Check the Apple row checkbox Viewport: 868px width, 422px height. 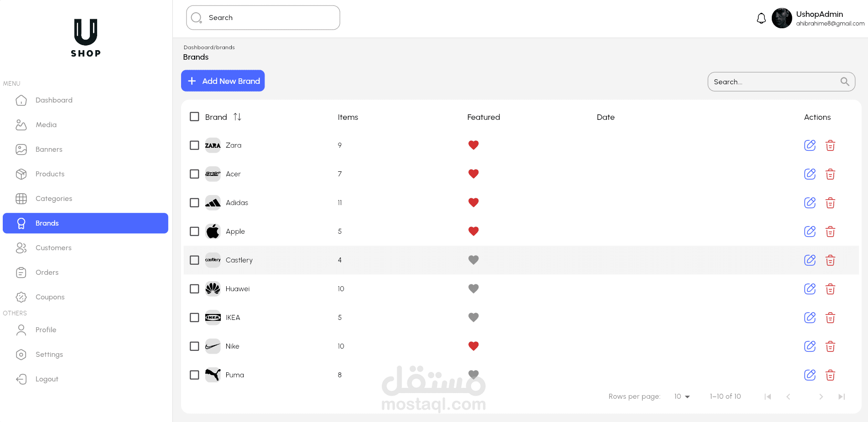click(x=194, y=232)
